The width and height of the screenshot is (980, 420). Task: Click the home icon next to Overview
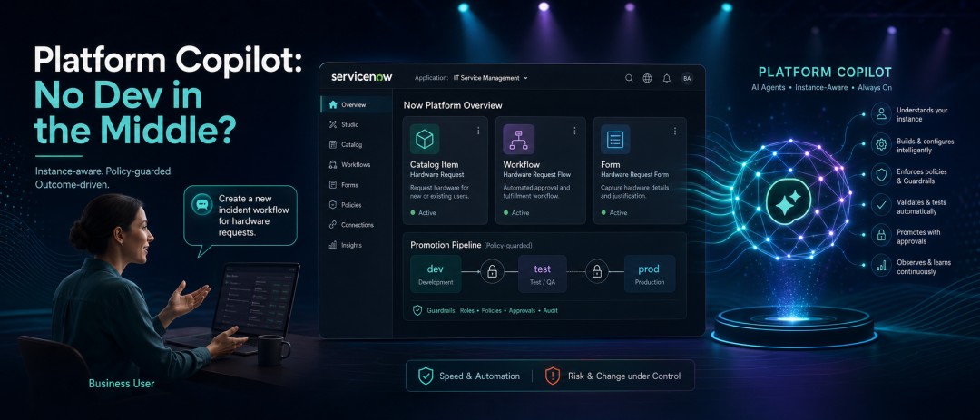[x=332, y=104]
